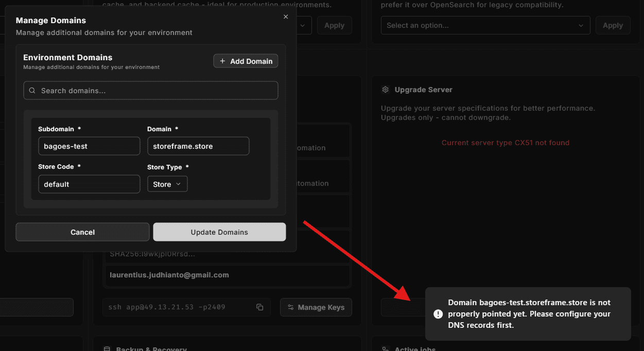Image resolution: width=644 pixels, height=351 pixels.
Task: Click the DNS not pointed toast message
Action: coord(529,314)
